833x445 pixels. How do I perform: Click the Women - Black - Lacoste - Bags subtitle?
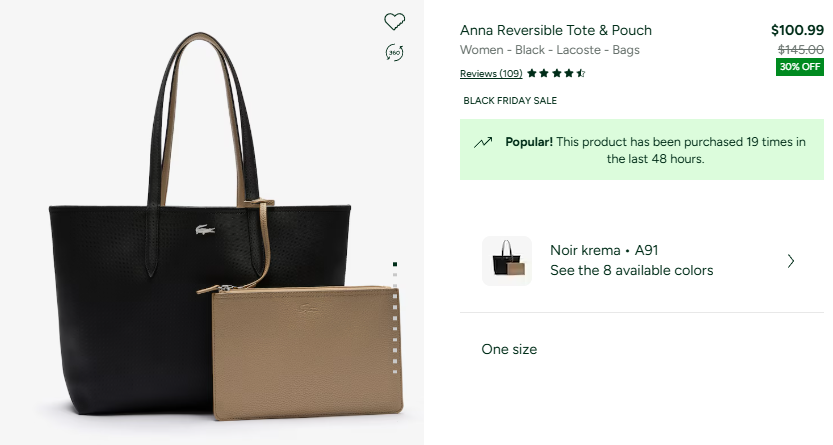(x=549, y=50)
